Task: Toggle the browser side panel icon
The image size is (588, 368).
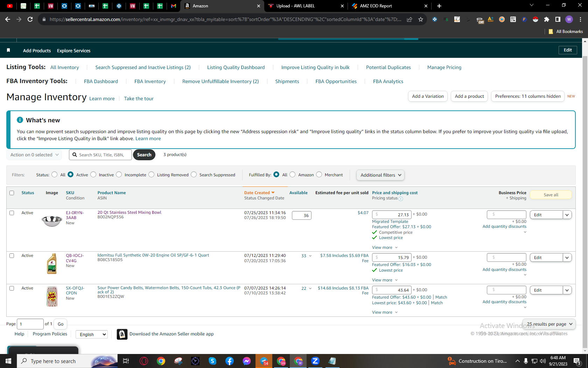Action: [558, 19]
